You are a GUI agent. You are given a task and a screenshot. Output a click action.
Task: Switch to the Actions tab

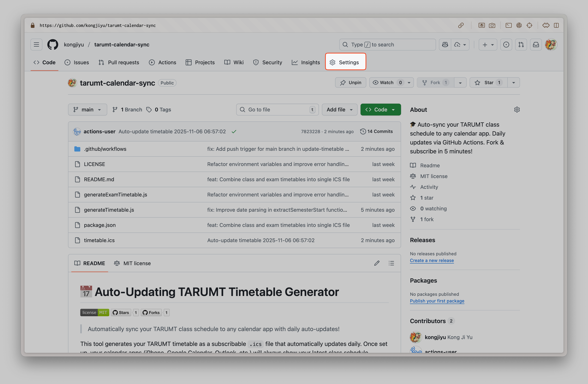point(163,62)
